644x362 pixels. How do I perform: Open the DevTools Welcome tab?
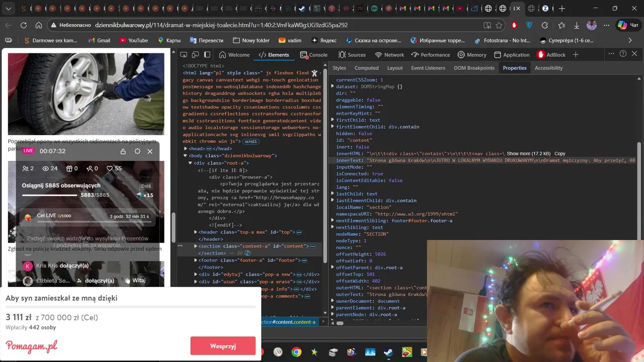click(x=234, y=55)
